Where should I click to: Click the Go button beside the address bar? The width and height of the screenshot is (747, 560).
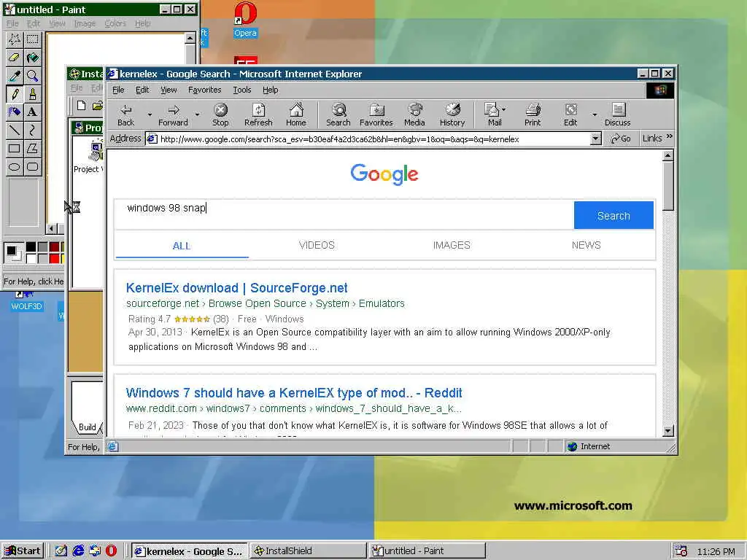coord(622,139)
